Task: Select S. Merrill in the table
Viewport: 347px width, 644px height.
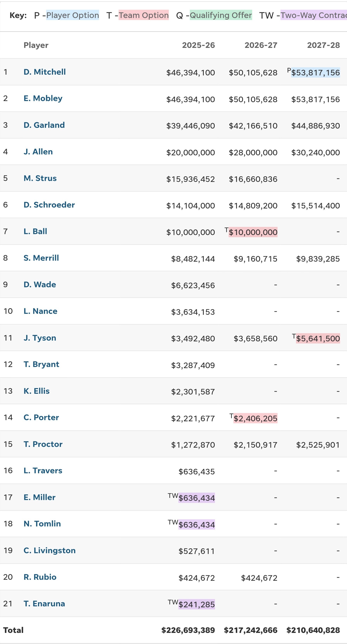Action: point(41,258)
